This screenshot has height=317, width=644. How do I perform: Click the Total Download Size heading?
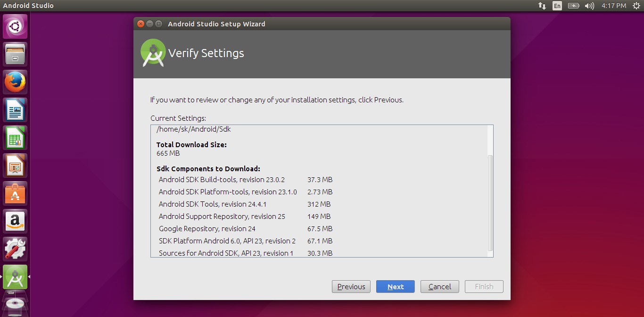(191, 144)
